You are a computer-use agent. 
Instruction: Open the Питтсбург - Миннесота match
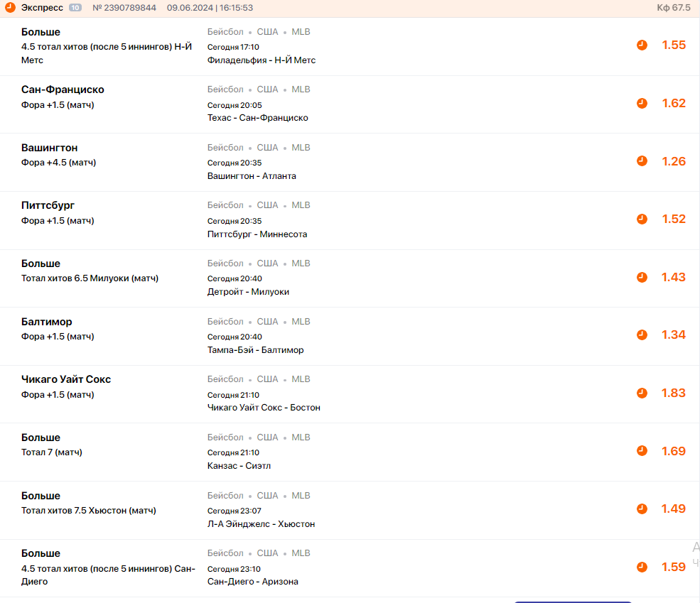257,234
